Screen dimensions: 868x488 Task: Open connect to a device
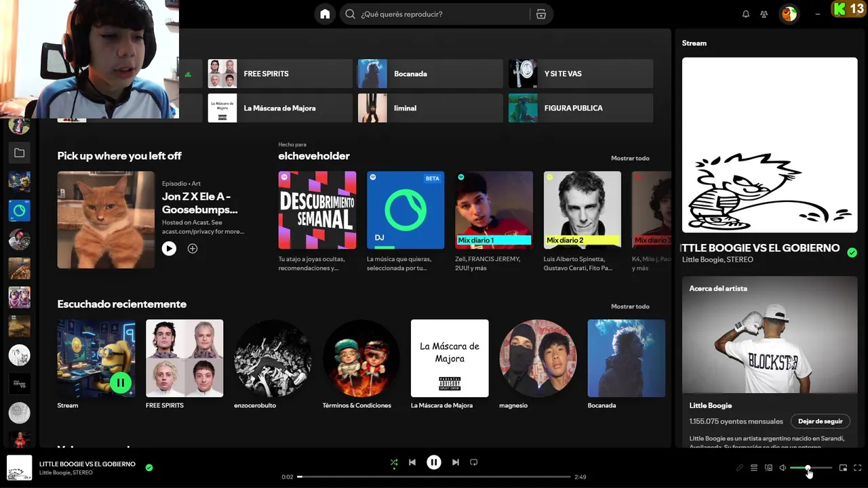(768, 468)
